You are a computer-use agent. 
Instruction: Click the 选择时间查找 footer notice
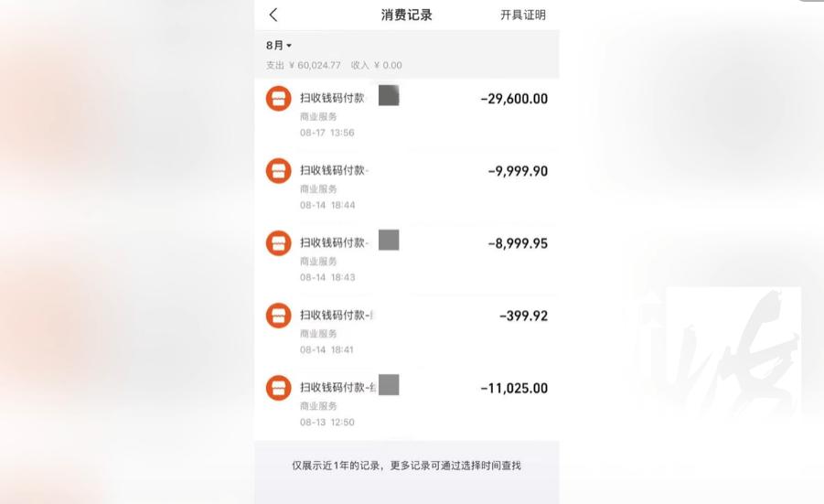pos(491,466)
